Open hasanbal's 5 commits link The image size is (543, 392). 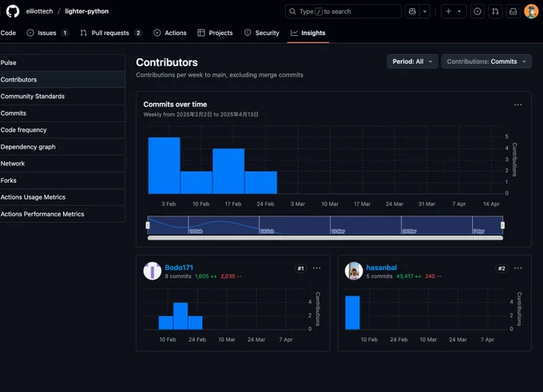coord(379,276)
